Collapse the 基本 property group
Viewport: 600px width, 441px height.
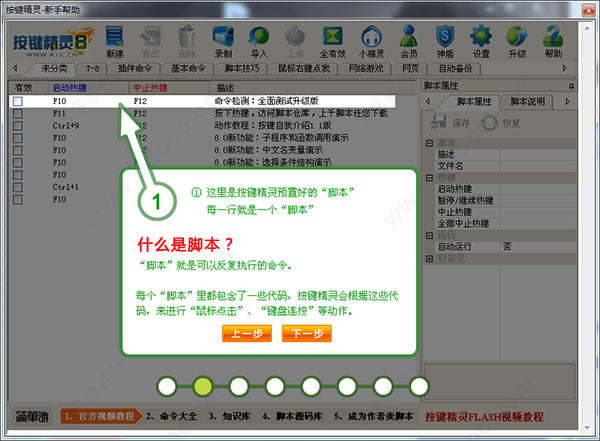click(x=429, y=143)
